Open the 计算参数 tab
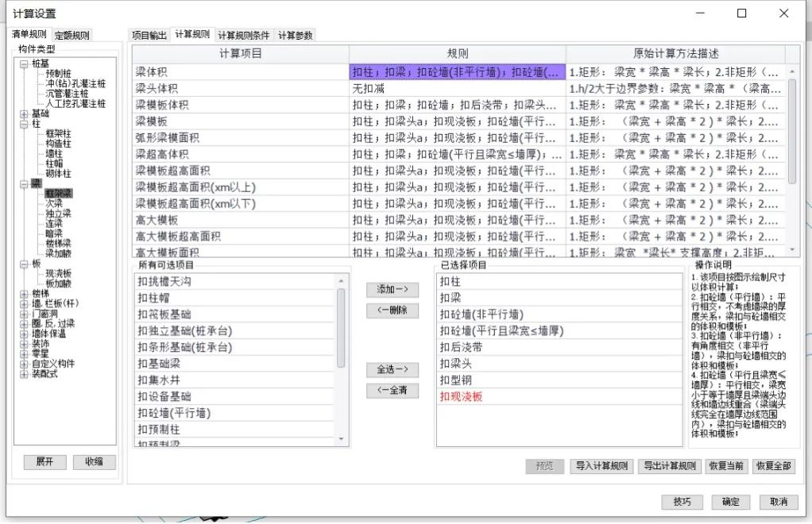The width and height of the screenshot is (812, 524). pyautogui.click(x=296, y=35)
